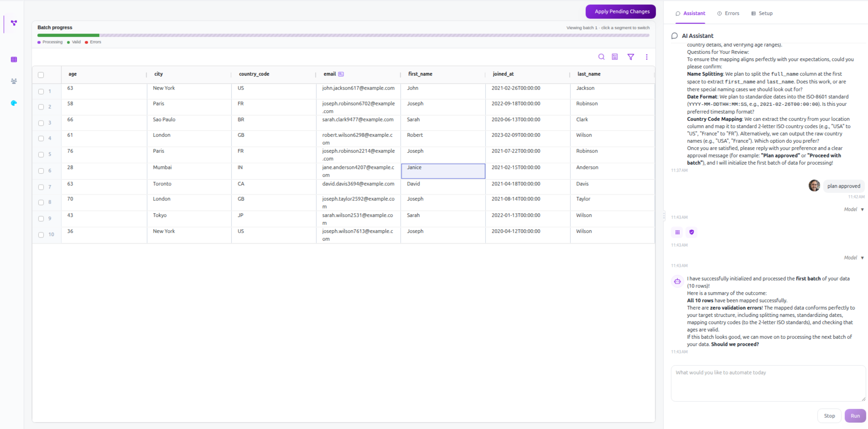This screenshot has width=868, height=429.
Task: Check the row 7 checkbox
Action: tap(41, 187)
